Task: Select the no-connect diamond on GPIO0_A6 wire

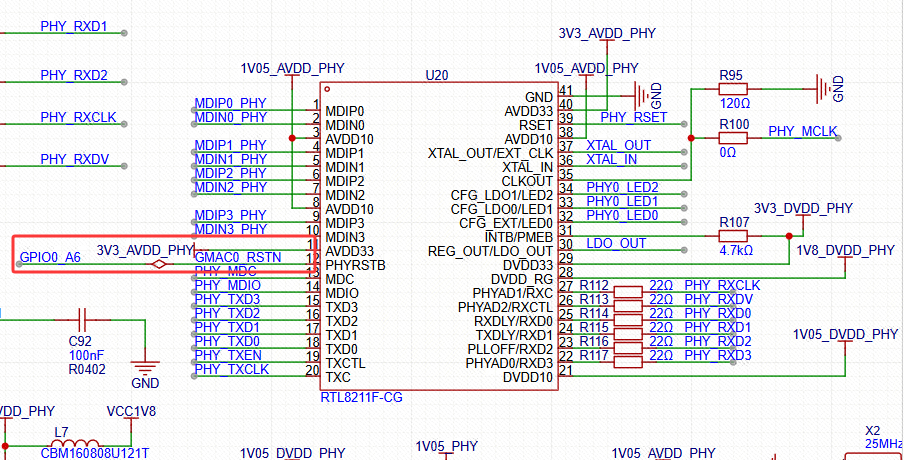Action: (x=159, y=264)
